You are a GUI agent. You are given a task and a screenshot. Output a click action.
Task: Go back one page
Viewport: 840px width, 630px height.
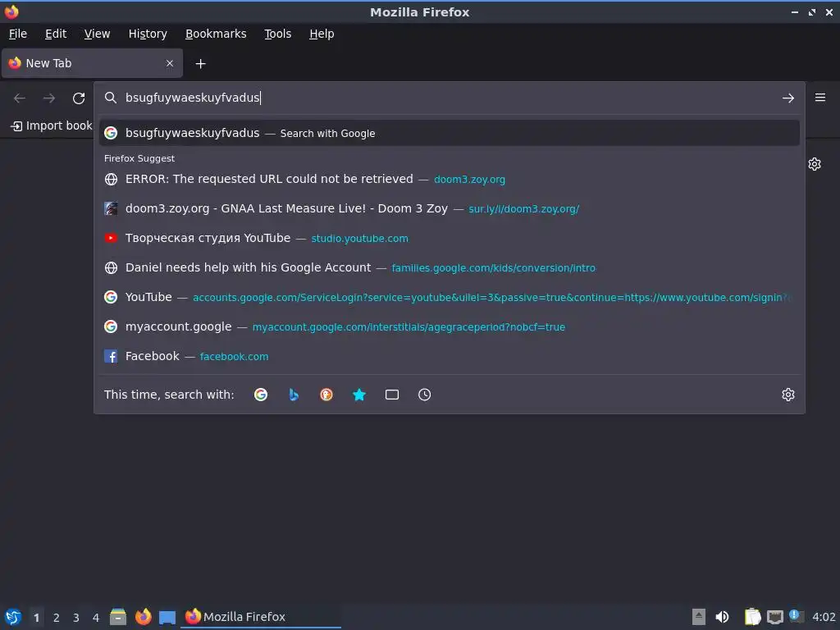[x=20, y=98]
